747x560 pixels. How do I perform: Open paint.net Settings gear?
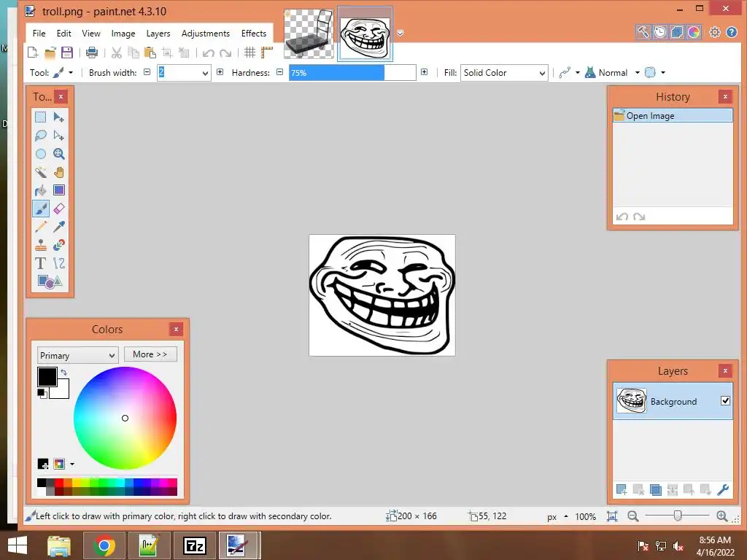point(715,32)
